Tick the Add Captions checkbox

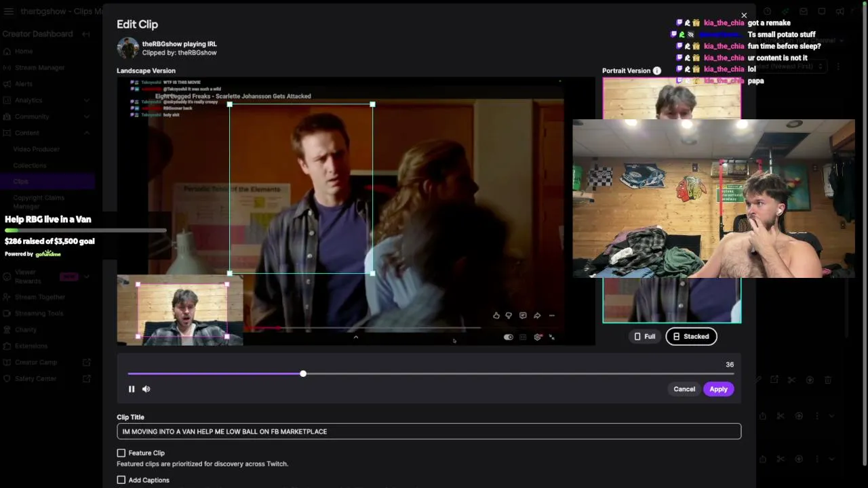tap(121, 480)
